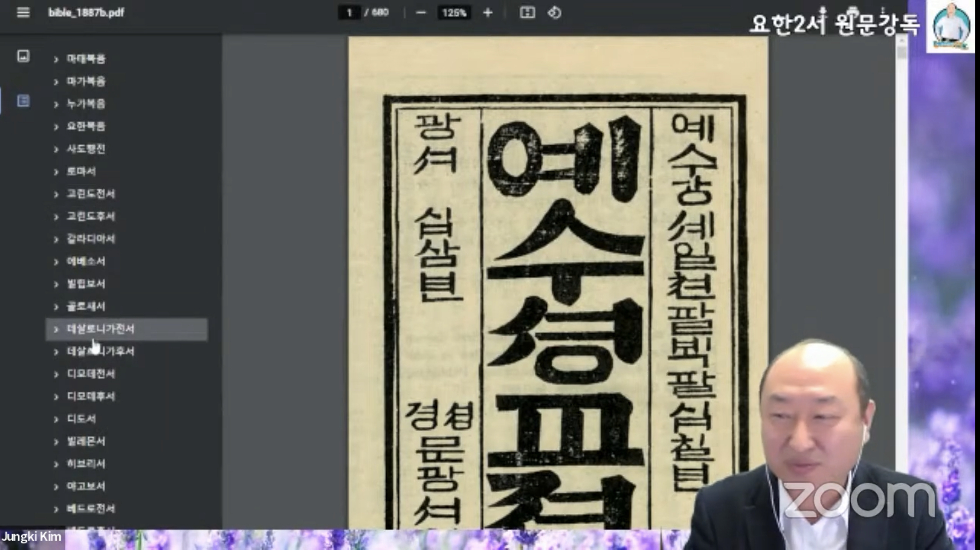Expand the 고린도후서 outline chevron

[x=56, y=217]
